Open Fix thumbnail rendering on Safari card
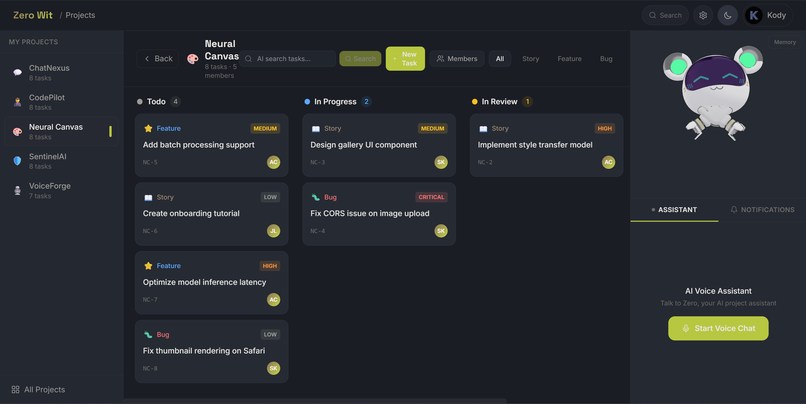The height and width of the screenshot is (404, 806). pyautogui.click(x=211, y=352)
